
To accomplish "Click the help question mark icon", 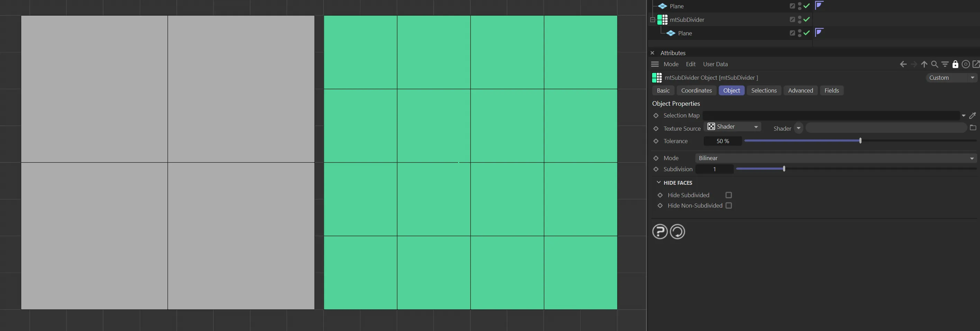I will [x=660, y=232].
